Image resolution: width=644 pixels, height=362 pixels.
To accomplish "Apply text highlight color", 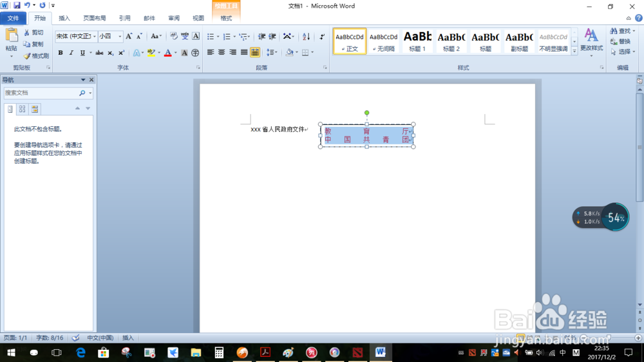I will (151, 53).
